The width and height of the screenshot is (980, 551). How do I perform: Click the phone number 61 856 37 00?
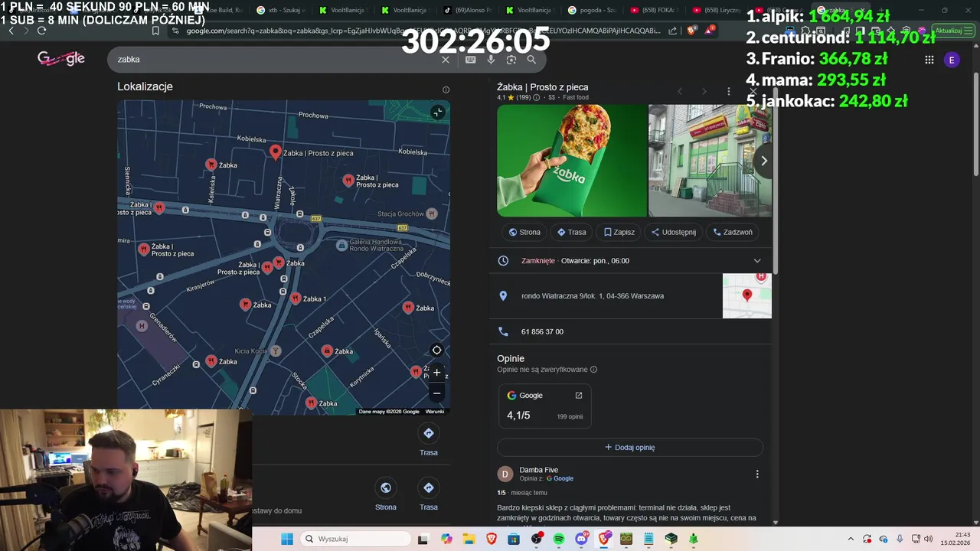point(542,331)
